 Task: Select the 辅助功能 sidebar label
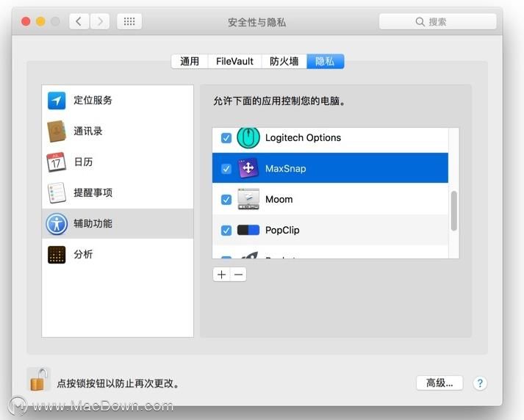pyautogui.click(x=93, y=224)
